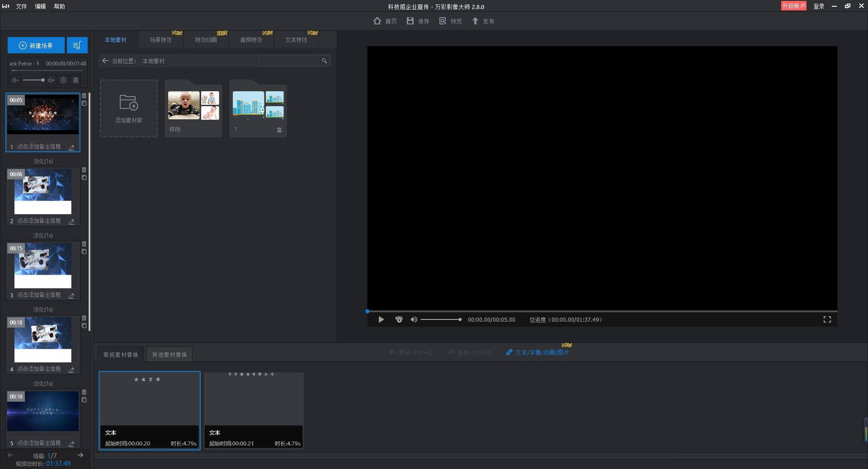Screen dimensions: 868x469
Task: Click the 登录 login link
Action: point(819,6)
